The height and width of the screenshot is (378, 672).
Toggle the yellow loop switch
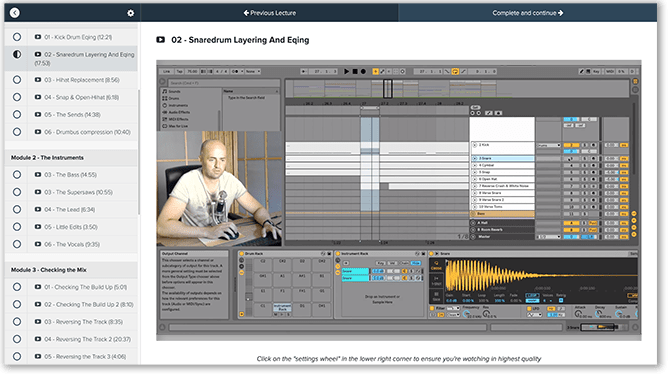pos(455,72)
